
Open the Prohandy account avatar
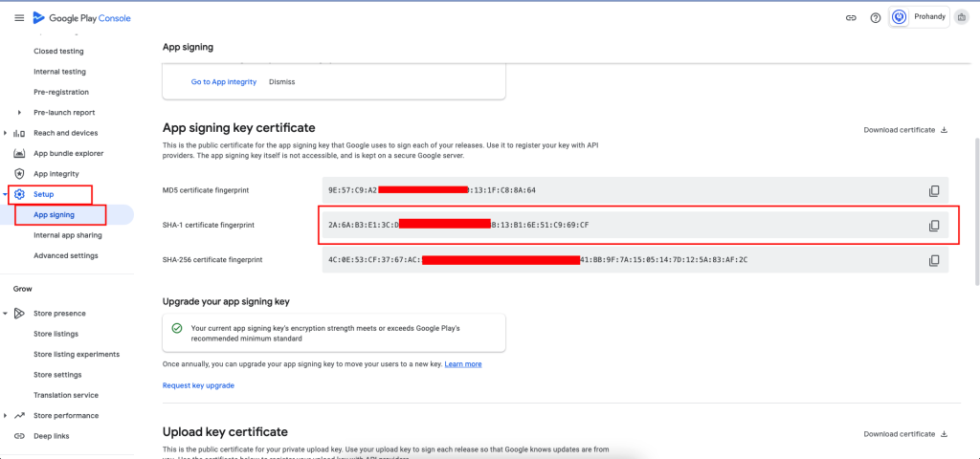tap(900, 17)
